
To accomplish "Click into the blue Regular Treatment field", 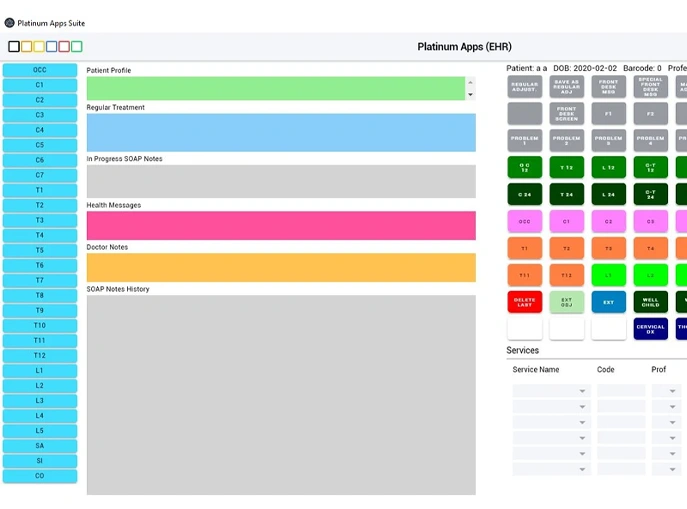I will tap(281, 133).
